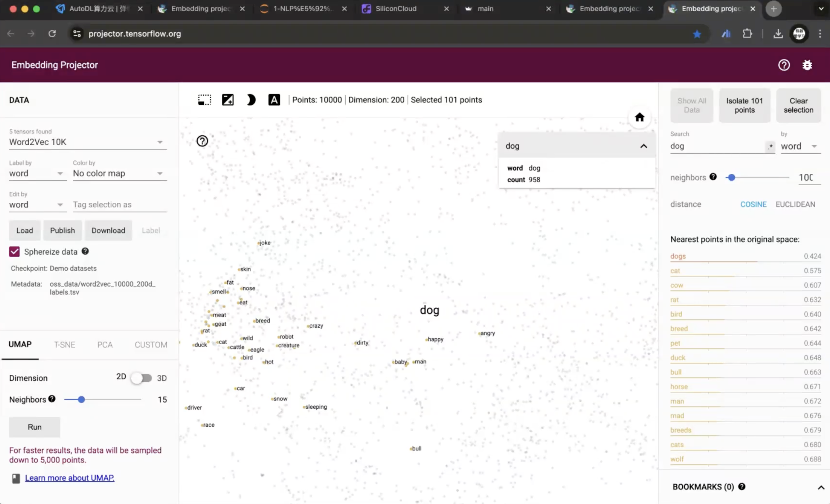Click the Bookmarks help icon

742,487
